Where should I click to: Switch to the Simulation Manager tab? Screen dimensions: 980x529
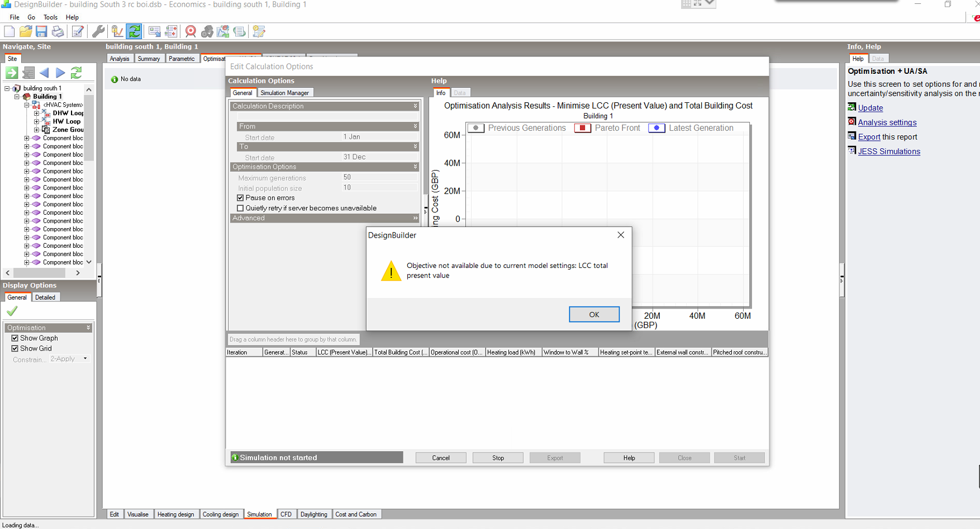coord(284,93)
